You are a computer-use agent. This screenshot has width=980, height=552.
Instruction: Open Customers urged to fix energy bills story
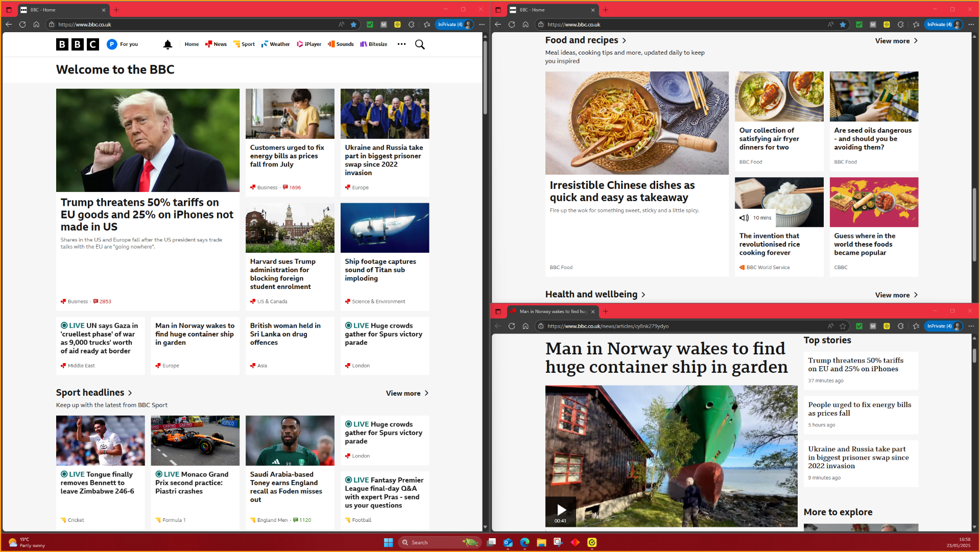(x=287, y=156)
